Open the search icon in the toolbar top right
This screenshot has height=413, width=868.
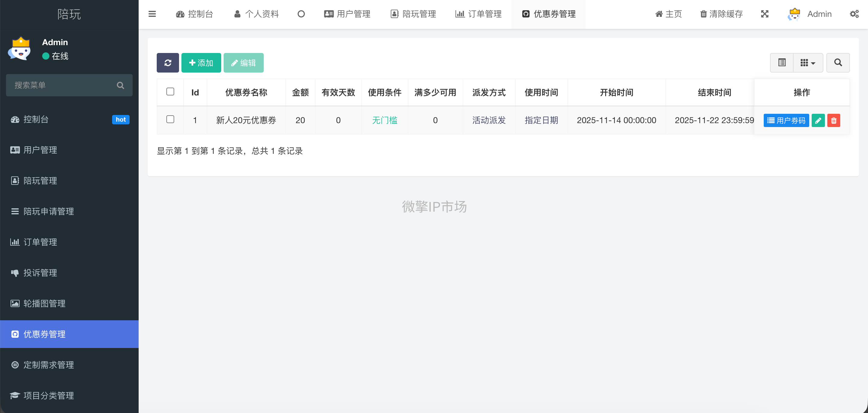point(838,63)
